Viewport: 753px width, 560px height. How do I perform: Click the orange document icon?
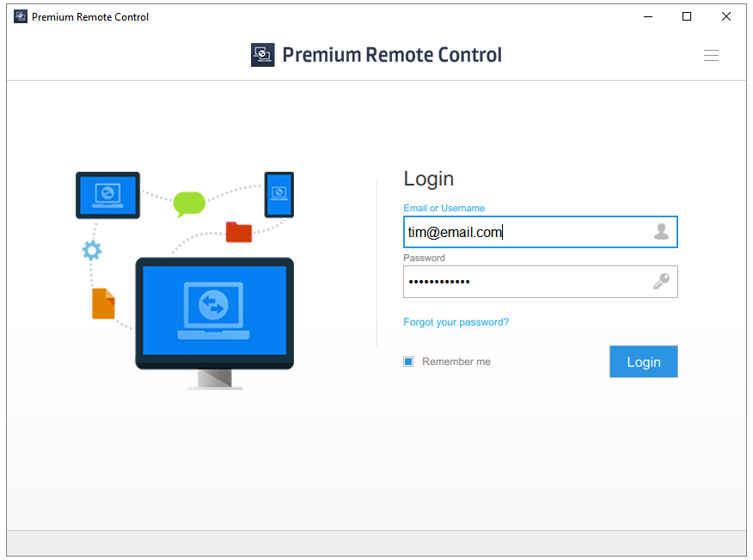tap(103, 303)
